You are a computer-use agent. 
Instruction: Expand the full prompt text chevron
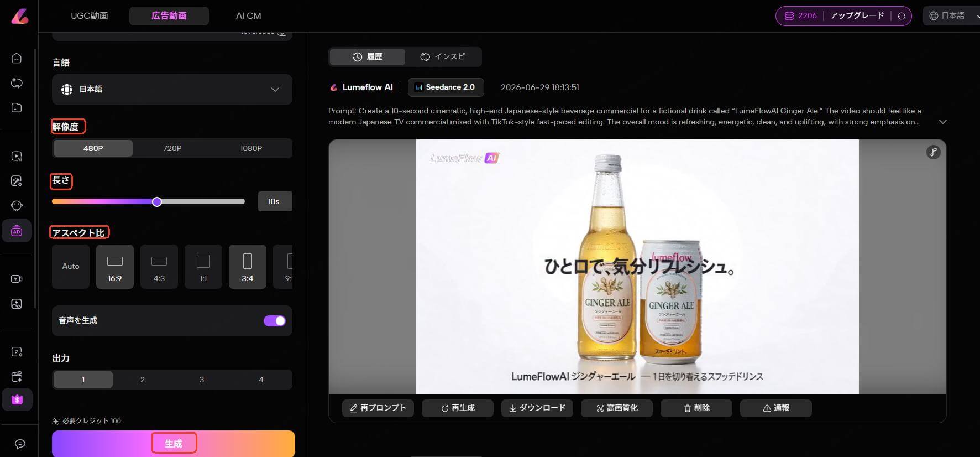(943, 122)
